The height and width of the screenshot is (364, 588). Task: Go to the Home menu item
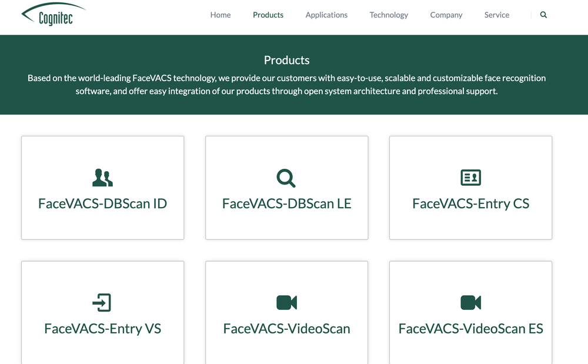point(220,15)
